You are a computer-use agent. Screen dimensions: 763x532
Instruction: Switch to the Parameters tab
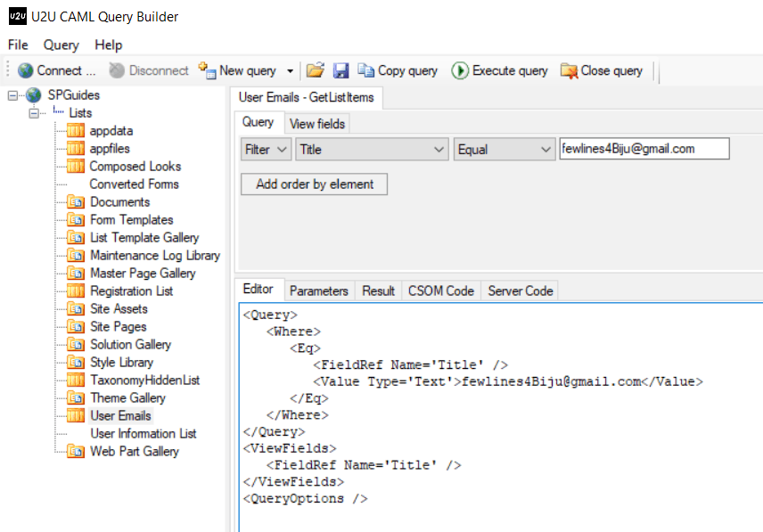point(319,291)
